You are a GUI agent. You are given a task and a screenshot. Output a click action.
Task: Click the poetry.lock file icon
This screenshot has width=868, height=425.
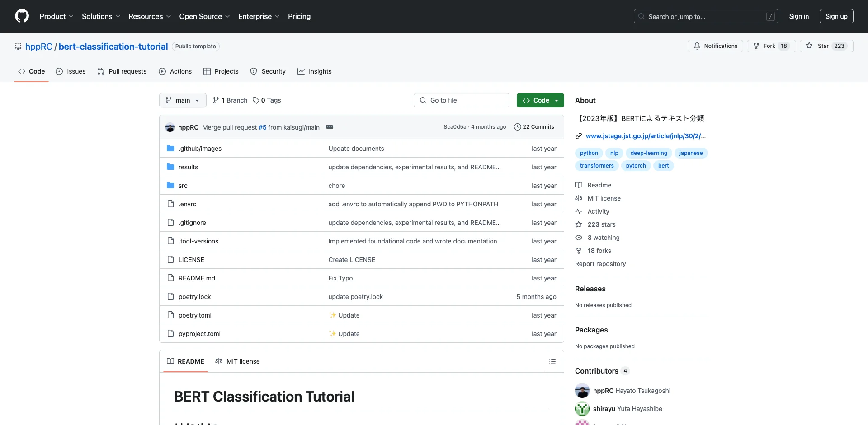coord(170,296)
